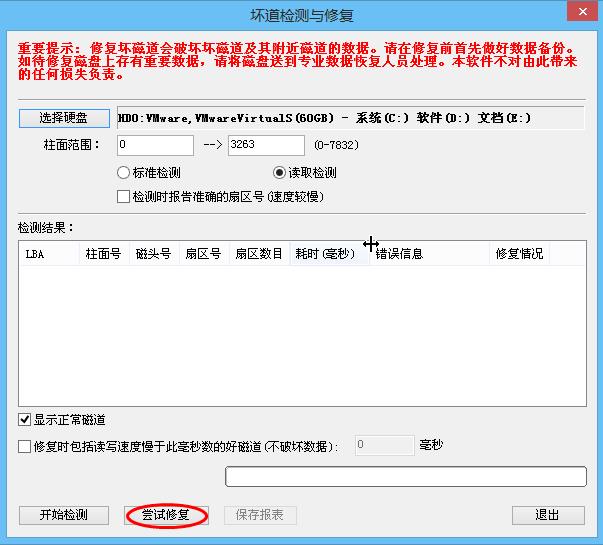Click the LBA column header

[x=49, y=253]
